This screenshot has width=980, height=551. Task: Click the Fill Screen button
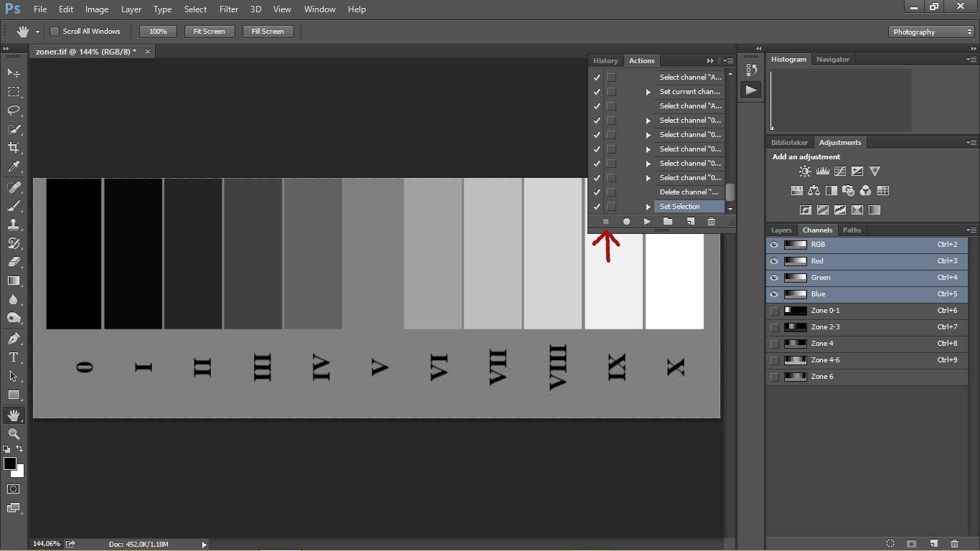[268, 32]
